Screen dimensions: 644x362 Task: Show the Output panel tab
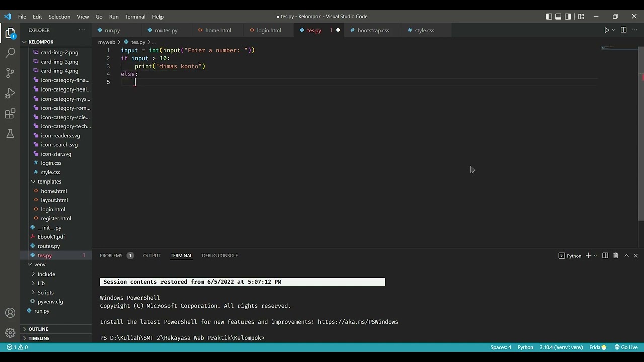click(x=152, y=256)
